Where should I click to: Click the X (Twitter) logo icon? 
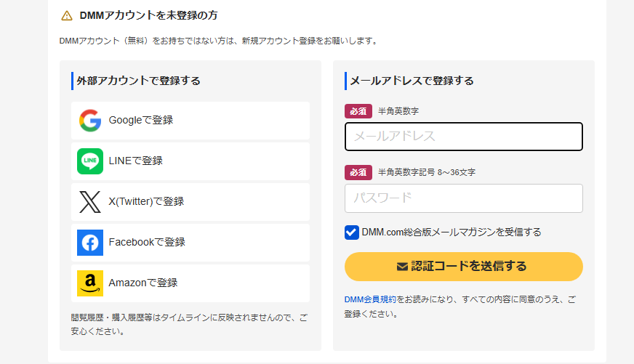pyautogui.click(x=90, y=202)
